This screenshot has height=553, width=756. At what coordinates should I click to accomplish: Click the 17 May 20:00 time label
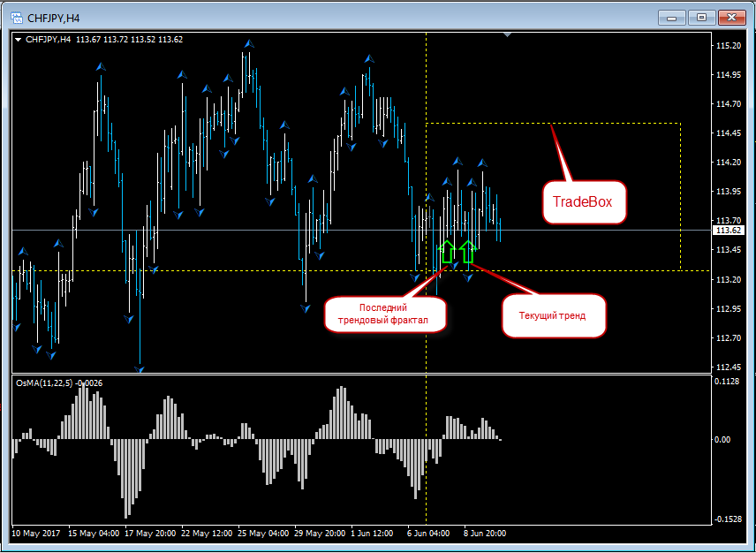[150, 534]
